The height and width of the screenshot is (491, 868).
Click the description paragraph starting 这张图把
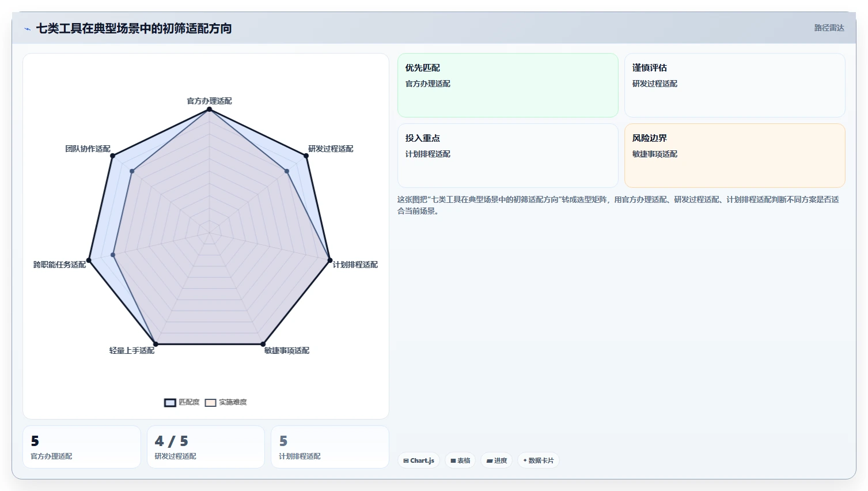pos(618,205)
